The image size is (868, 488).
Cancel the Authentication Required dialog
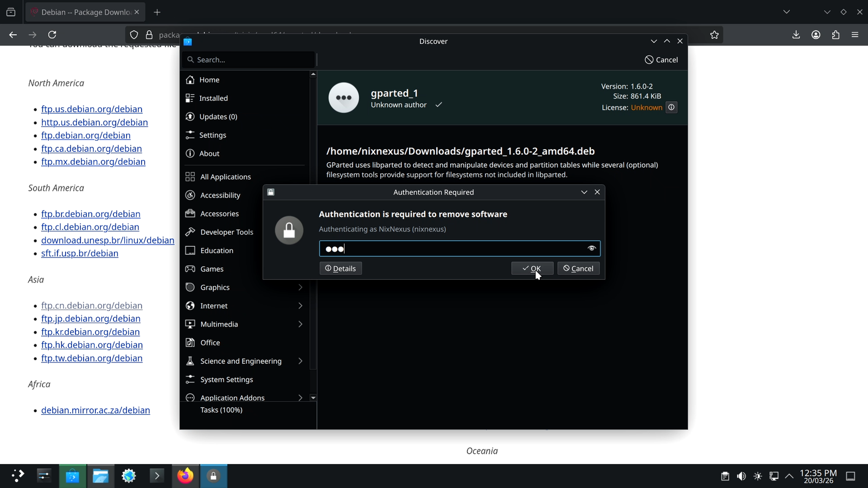pyautogui.click(x=578, y=268)
